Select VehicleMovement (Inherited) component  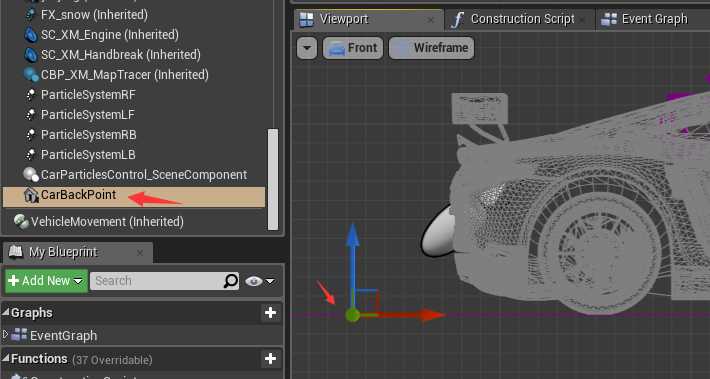tap(107, 222)
